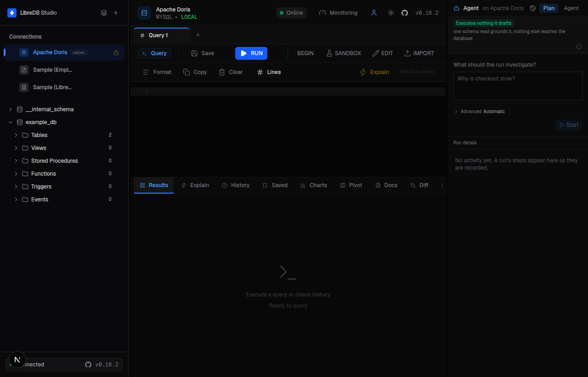Expand the Stored Procedures folder

click(16, 161)
